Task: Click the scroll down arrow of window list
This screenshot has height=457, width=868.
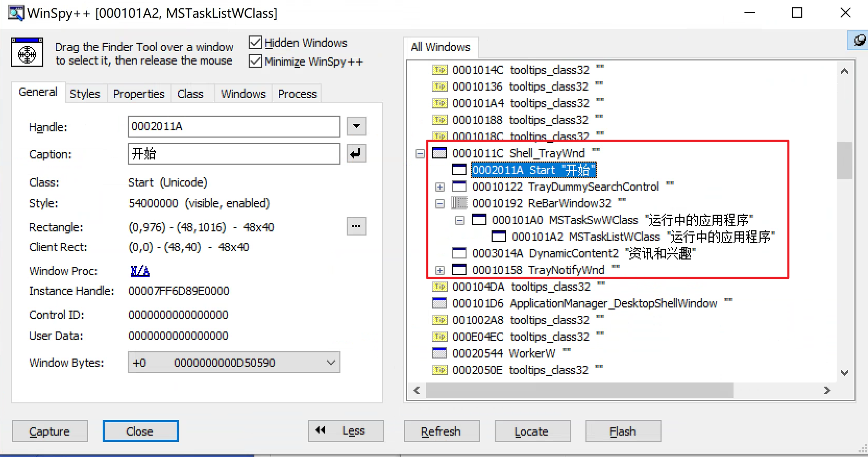Action: (x=845, y=373)
